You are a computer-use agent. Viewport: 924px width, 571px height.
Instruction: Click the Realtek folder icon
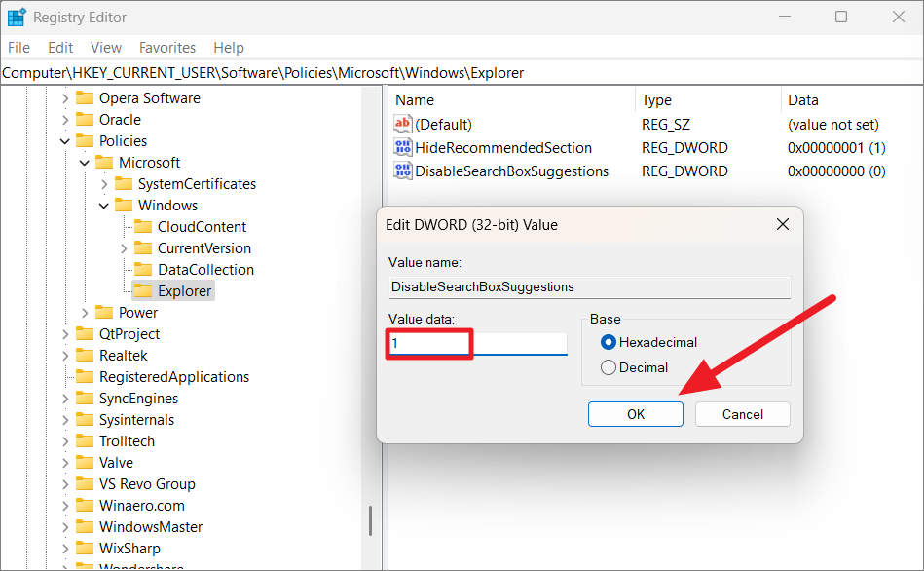[x=85, y=355]
